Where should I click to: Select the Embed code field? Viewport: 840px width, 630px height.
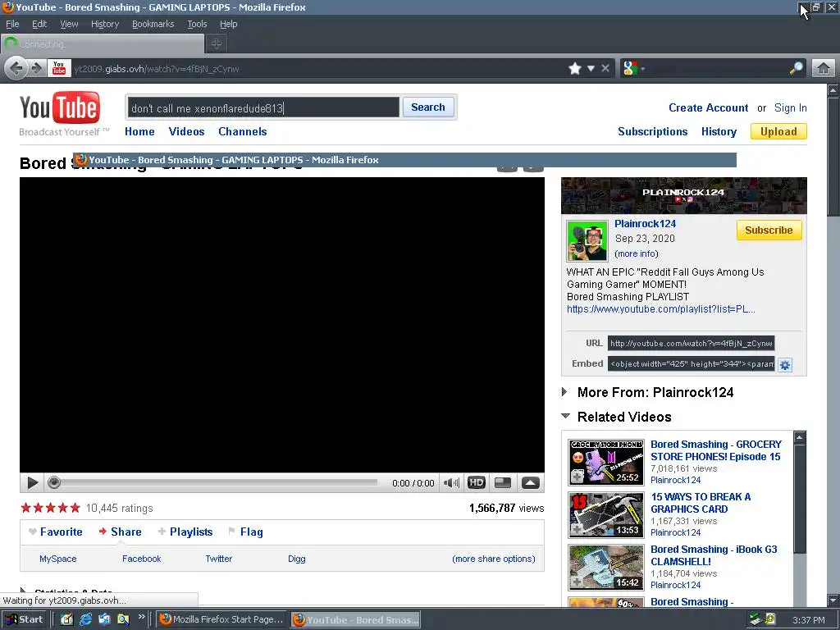pyautogui.click(x=691, y=363)
